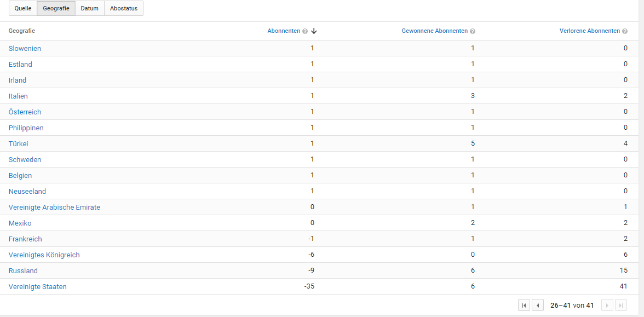Switch to the Quelle tab
The width and height of the screenshot is (644, 317).
[x=23, y=8]
